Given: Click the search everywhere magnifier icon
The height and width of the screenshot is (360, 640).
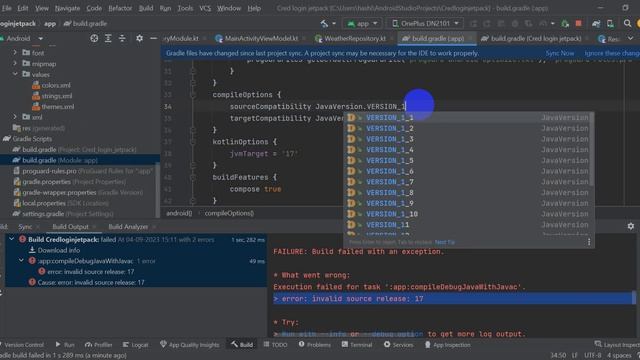Looking at the screenshot, I should [x=627, y=24].
